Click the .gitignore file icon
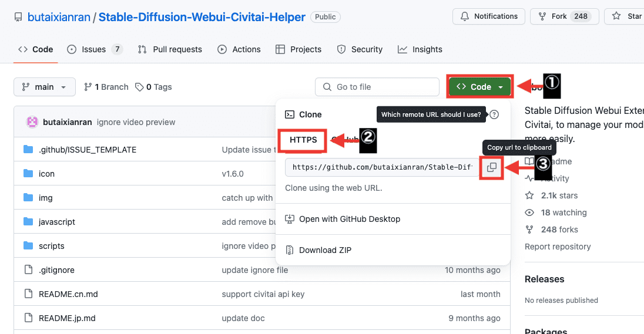Image resolution: width=644 pixels, height=334 pixels. click(28, 270)
